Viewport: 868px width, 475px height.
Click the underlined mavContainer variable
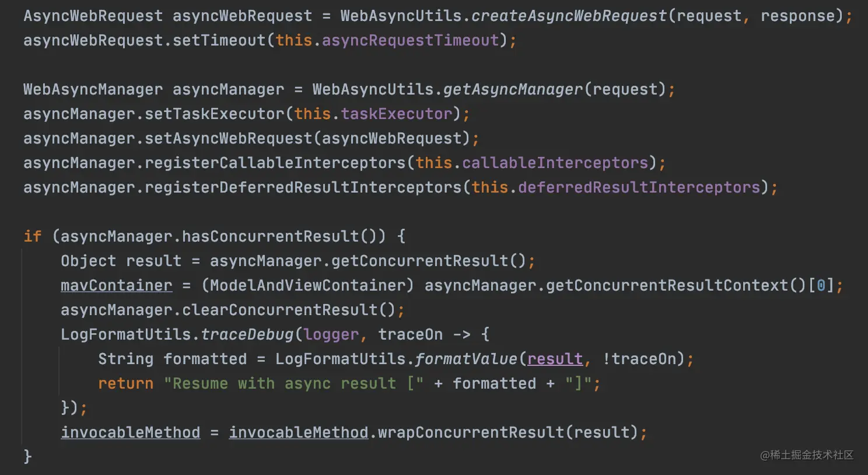[117, 285]
